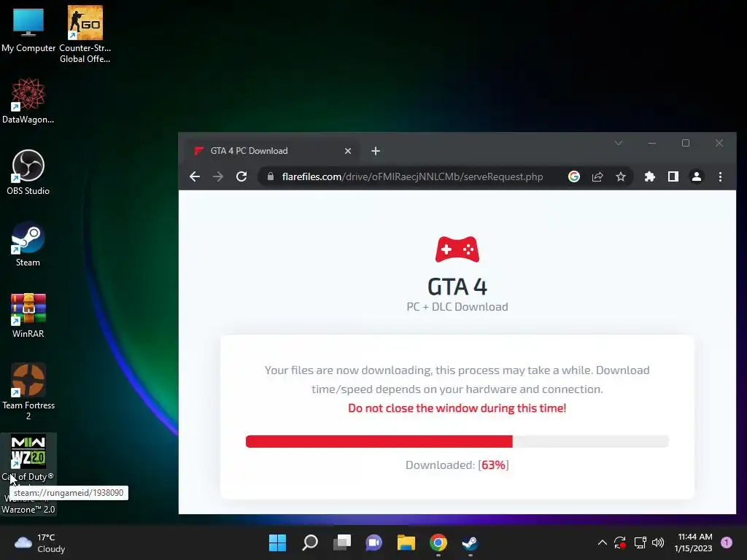Open notification center badge
Screen dimensions: 747x560
tap(727, 542)
